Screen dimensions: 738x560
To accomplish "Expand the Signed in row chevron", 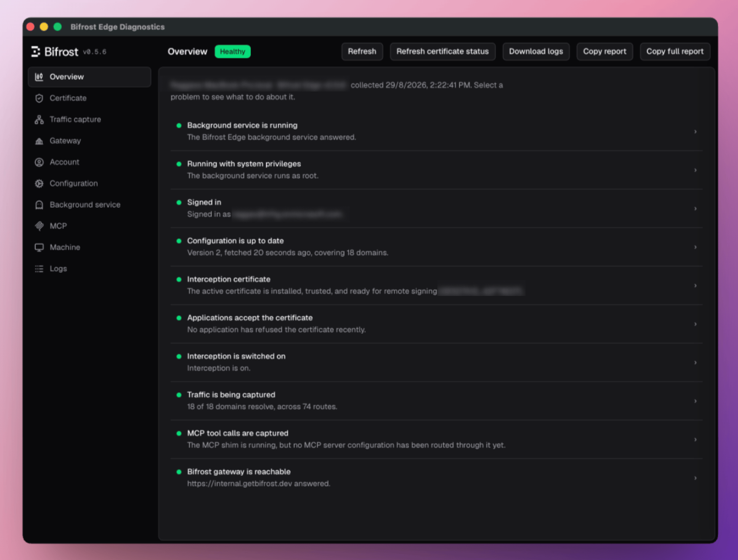I will click(x=695, y=209).
